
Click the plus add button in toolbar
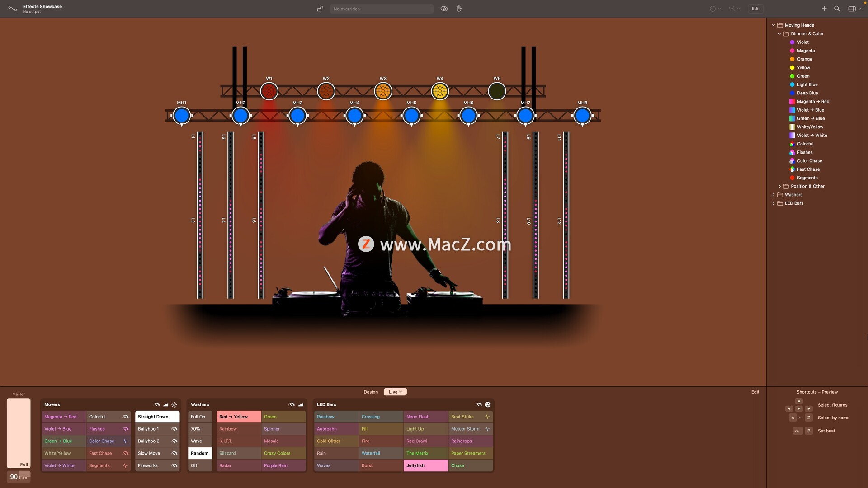(x=824, y=9)
